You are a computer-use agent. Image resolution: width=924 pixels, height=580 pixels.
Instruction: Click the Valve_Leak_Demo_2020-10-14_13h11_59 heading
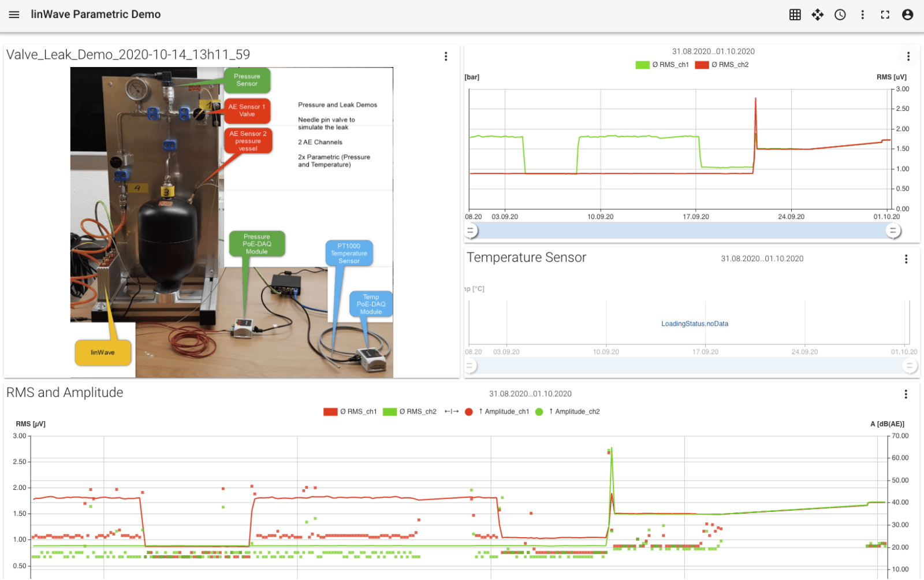coord(128,55)
